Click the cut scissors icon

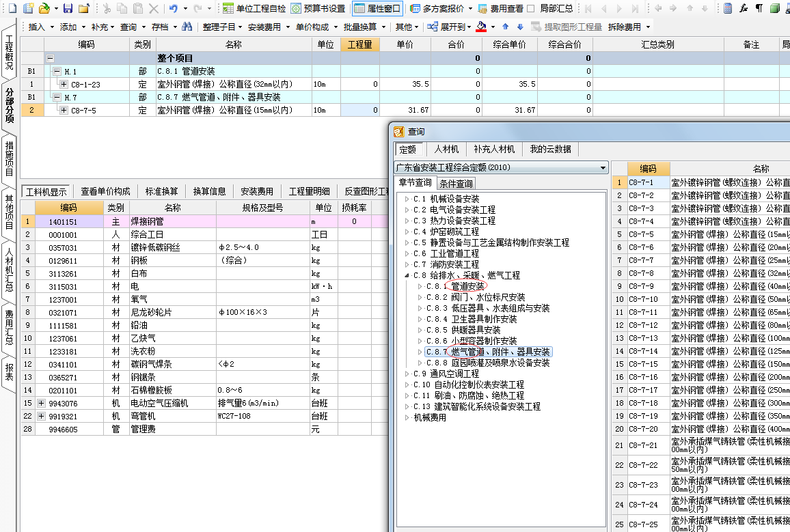tap(107, 8)
